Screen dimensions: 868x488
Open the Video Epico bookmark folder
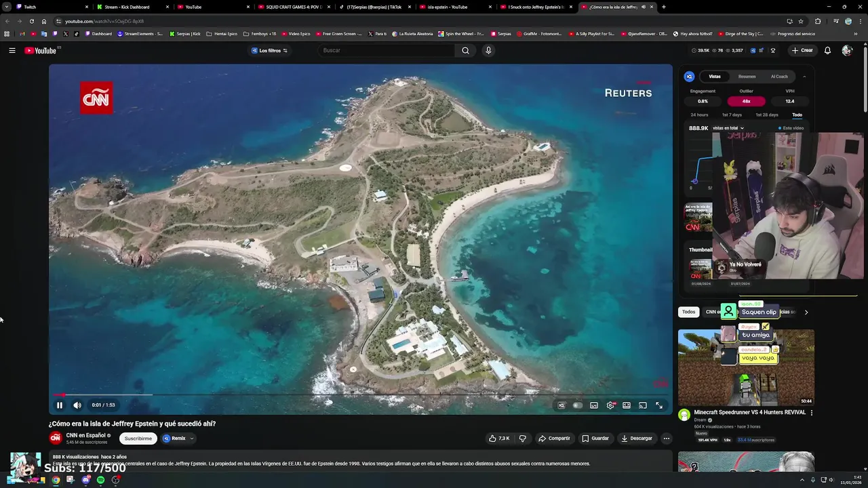(295, 34)
